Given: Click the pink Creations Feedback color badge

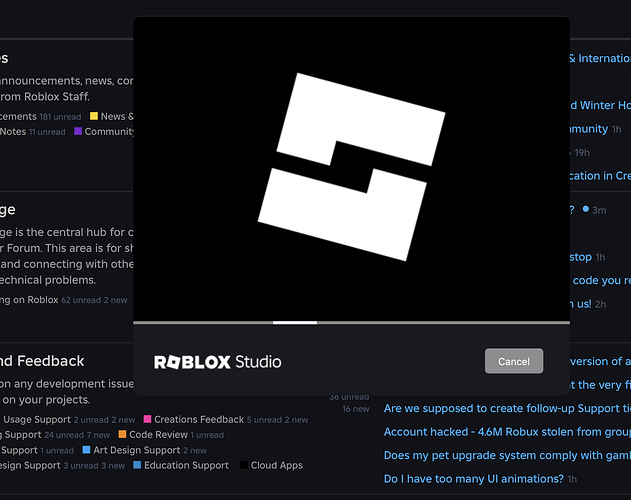Looking at the screenshot, I should tap(147, 419).
